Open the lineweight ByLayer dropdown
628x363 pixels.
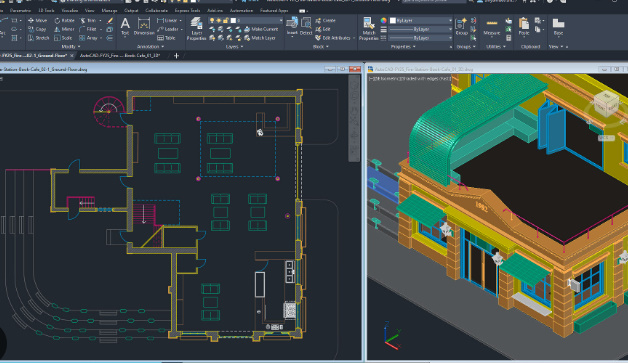(421, 29)
